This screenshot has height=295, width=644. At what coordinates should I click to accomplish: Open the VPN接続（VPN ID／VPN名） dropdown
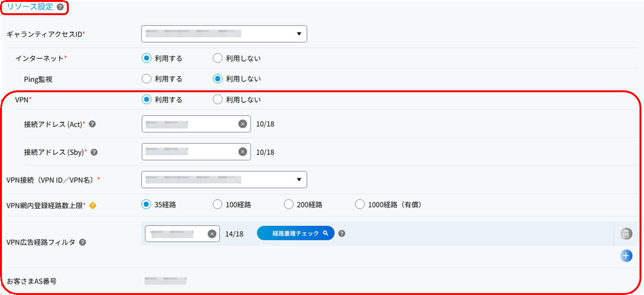coord(224,179)
